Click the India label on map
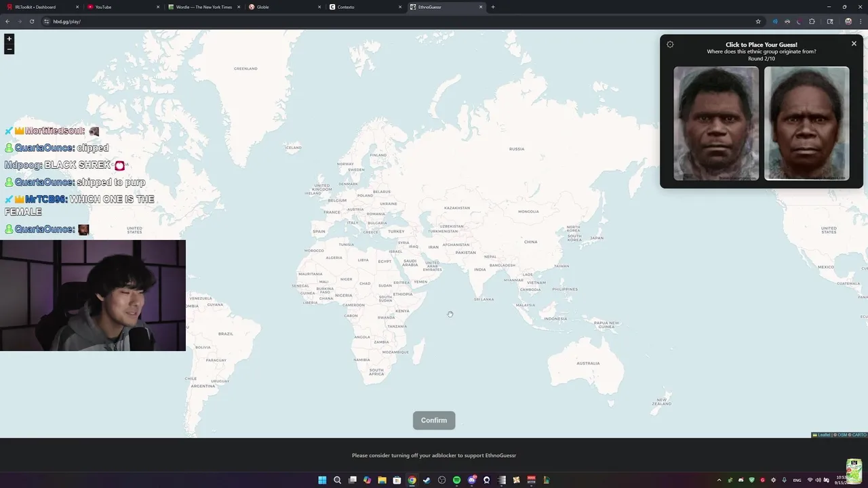The image size is (868, 488). [479, 269]
